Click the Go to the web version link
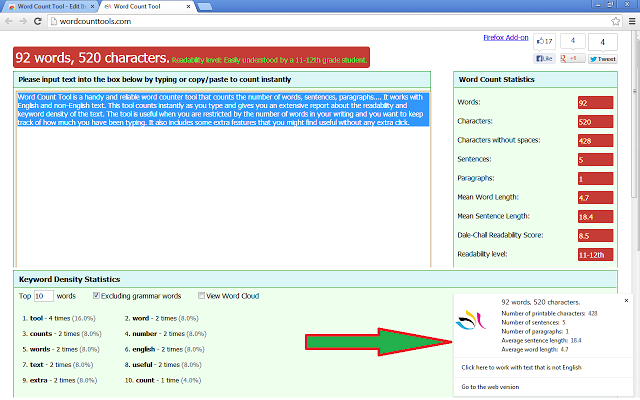640x400 pixels. tap(491, 386)
